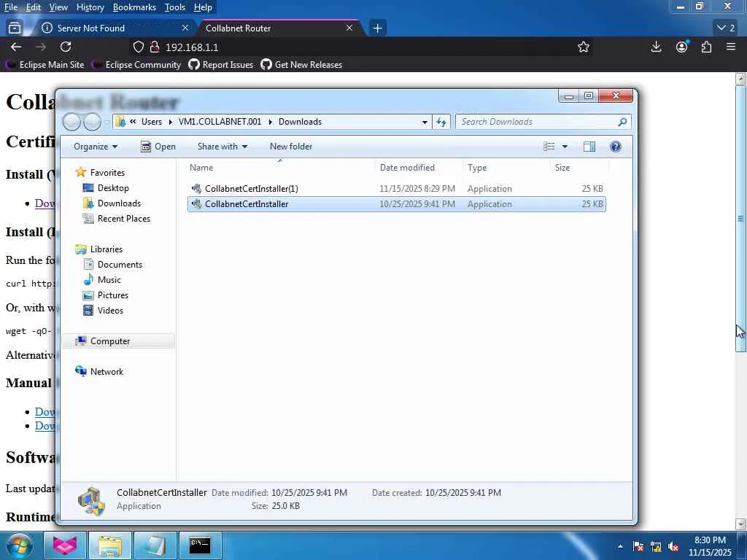
Task: Open Firefox History menu
Action: (90, 7)
